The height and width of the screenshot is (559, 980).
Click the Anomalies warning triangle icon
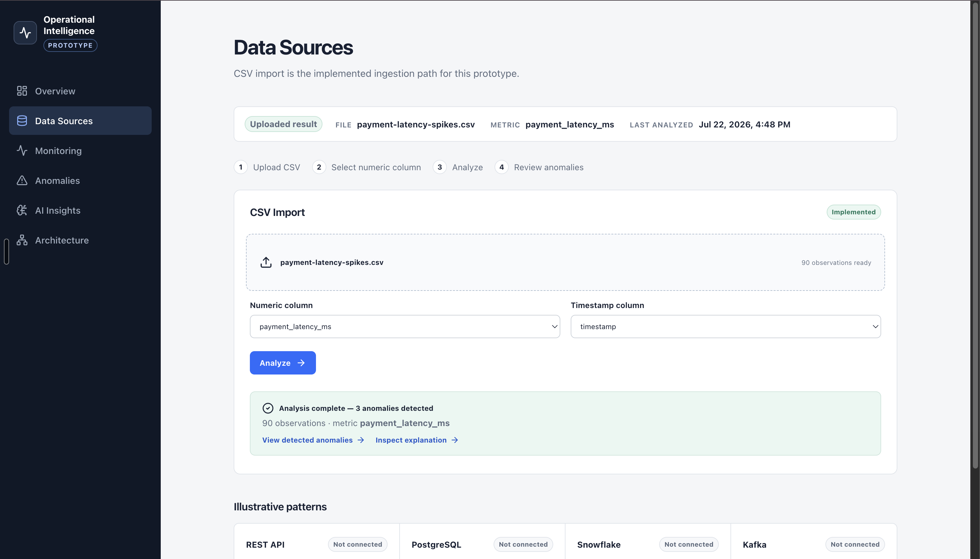[x=22, y=181]
